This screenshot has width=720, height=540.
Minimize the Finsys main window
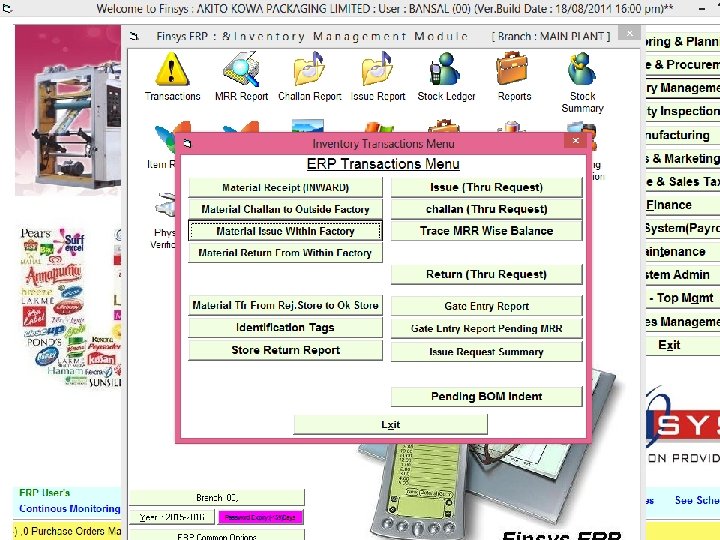click(x=702, y=8)
